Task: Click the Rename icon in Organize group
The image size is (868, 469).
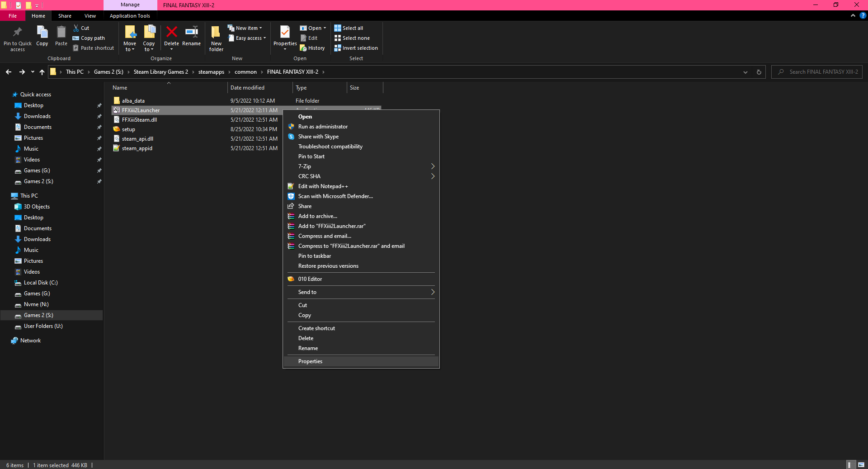Action: (192, 32)
